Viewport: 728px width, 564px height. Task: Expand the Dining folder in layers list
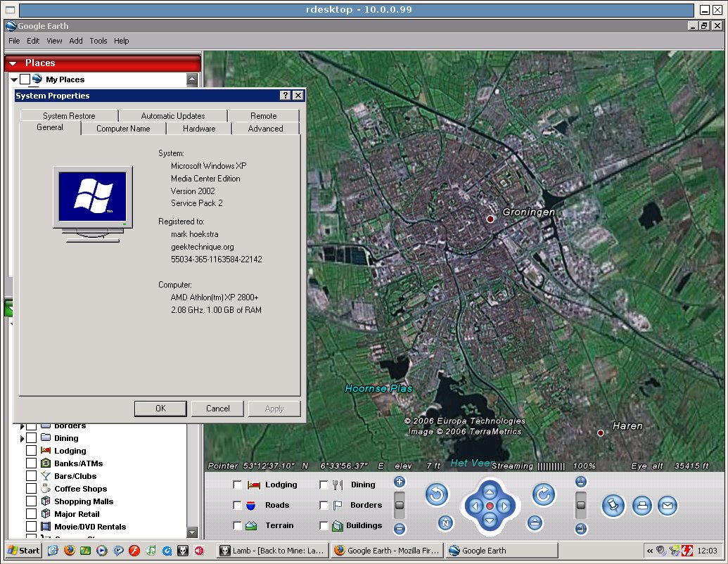coord(22,438)
